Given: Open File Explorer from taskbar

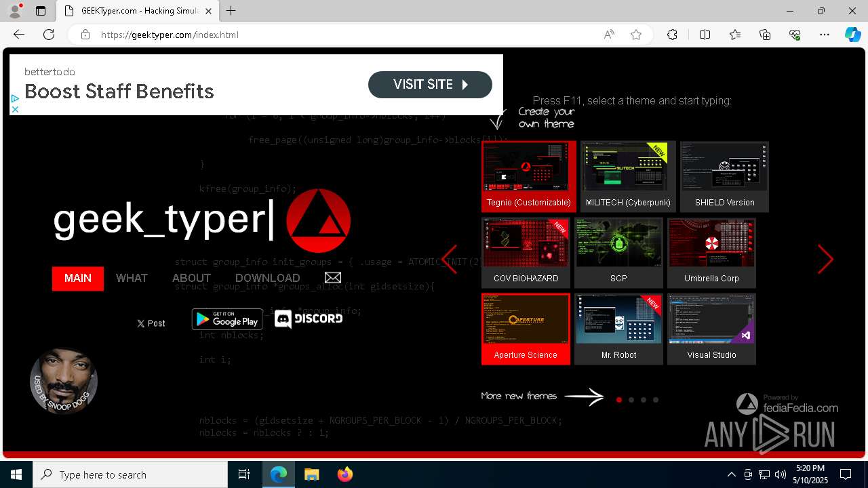Looking at the screenshot, I should click(x=311, y=474).
